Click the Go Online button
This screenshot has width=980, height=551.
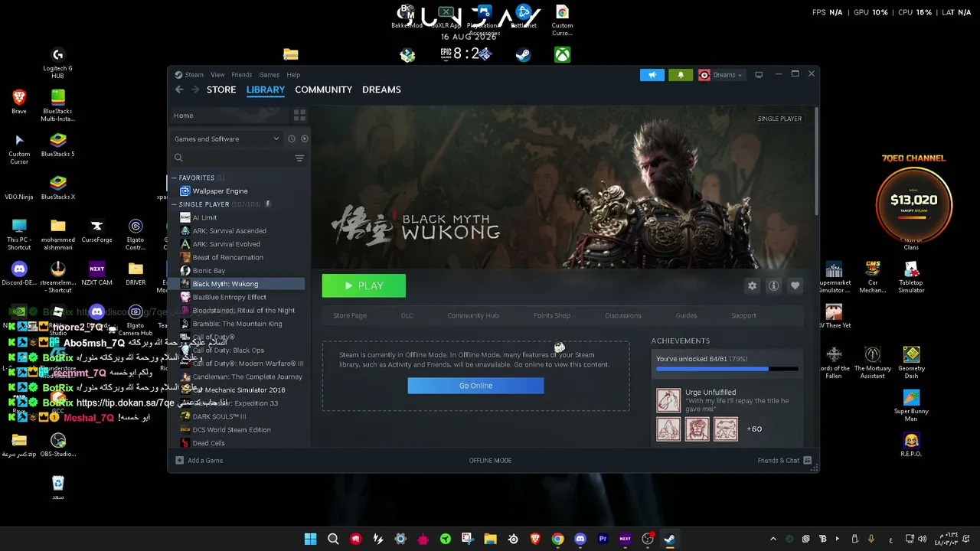(x=475, y=386)
